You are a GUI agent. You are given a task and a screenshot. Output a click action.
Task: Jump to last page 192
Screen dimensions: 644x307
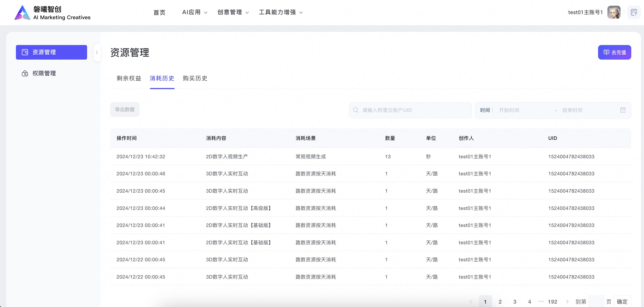point(553,302)
